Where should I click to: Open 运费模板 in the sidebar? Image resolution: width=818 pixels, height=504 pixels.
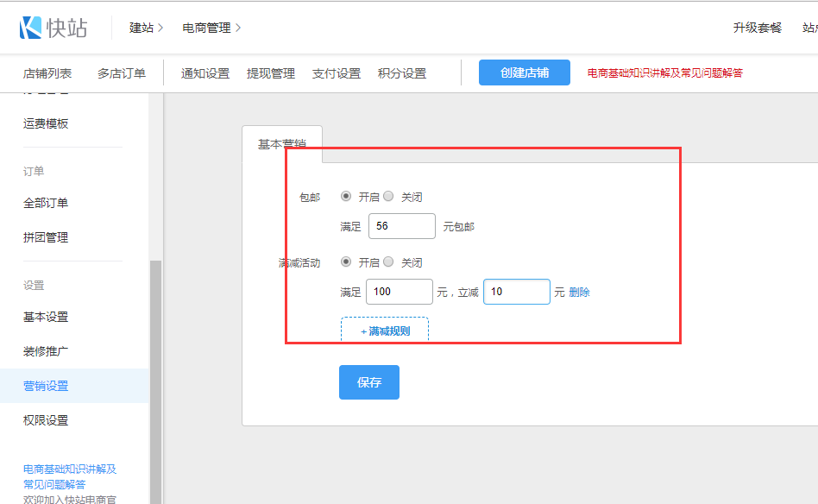pyautogui.click(x=46, y=123)
